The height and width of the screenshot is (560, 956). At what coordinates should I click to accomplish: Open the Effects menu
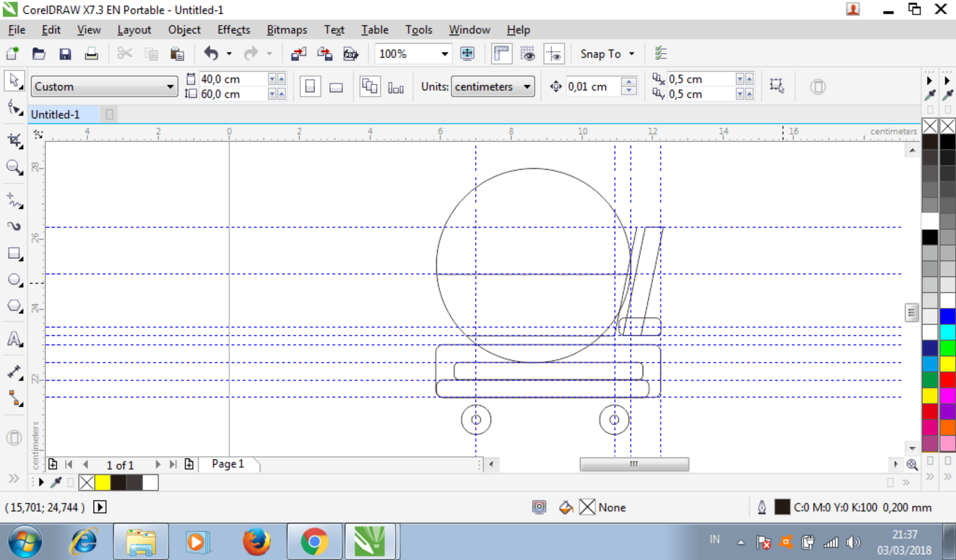[x=233, y=30]
